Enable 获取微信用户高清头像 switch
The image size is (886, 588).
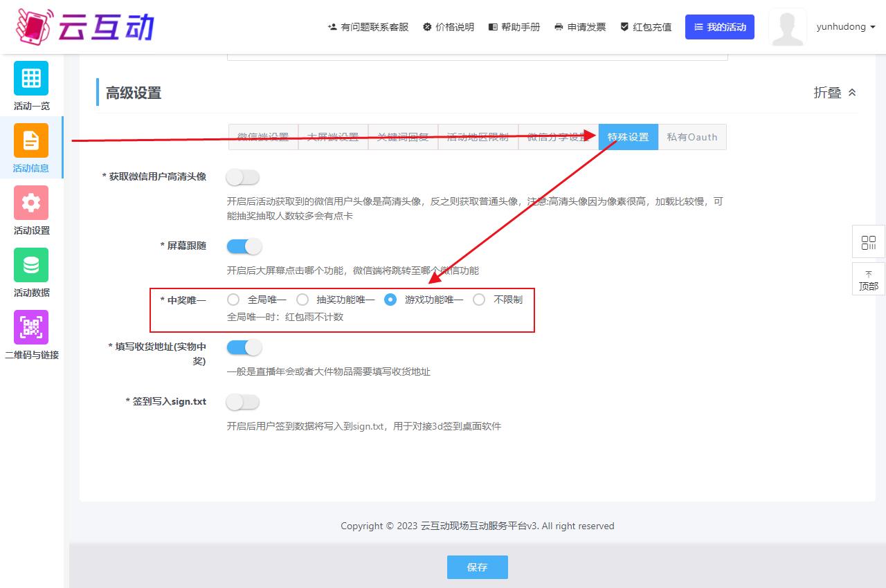coord(243,177)
